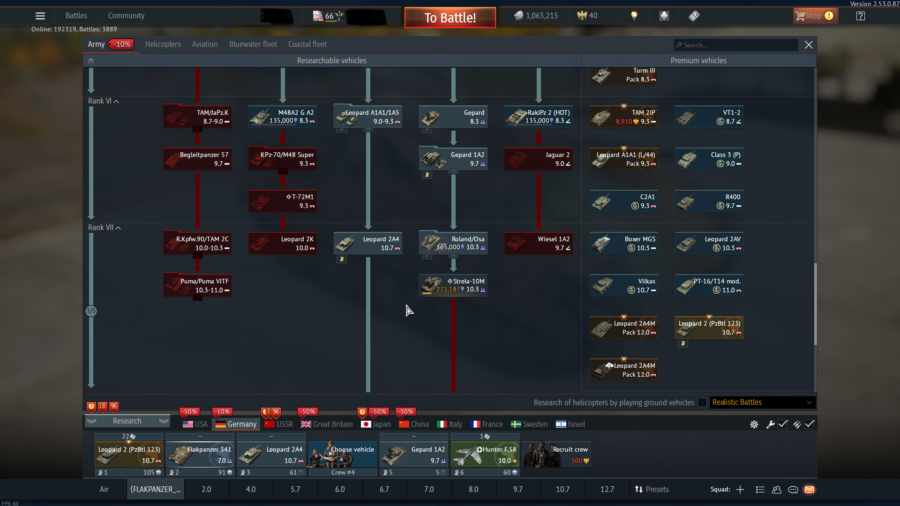The image size is (900, 506).
Task: Click the lightbulb hints icon
Action: 633,16
